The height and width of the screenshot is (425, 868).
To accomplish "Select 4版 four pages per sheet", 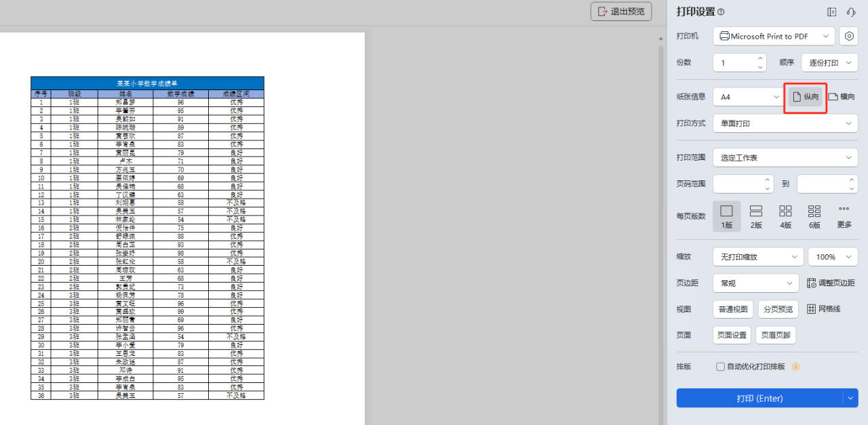I will pos(785,217).
